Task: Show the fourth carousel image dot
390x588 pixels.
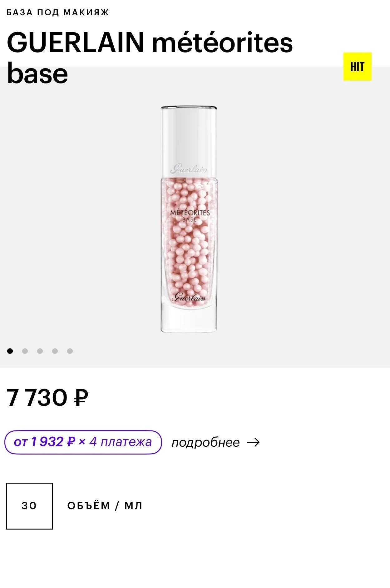Action: click(55, 351)
